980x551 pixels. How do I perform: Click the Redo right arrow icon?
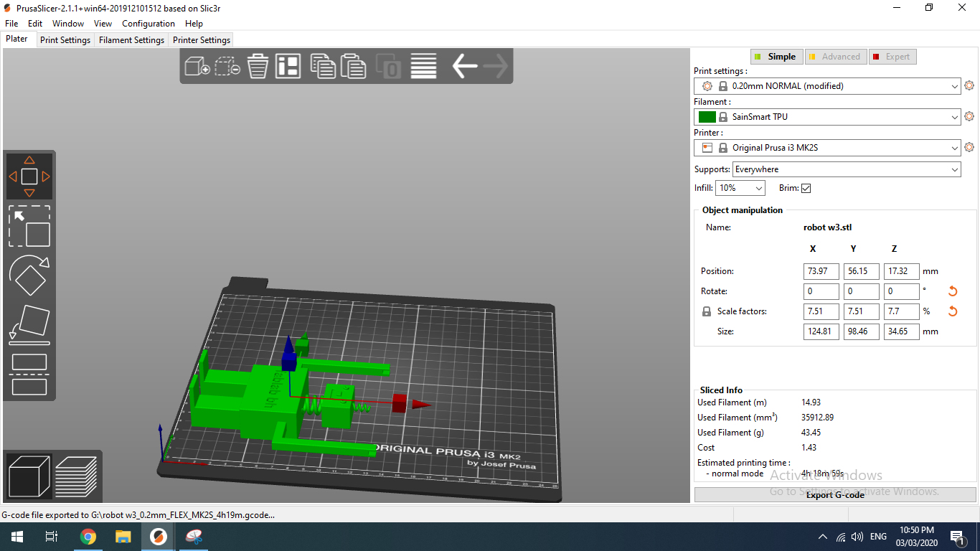496,66
